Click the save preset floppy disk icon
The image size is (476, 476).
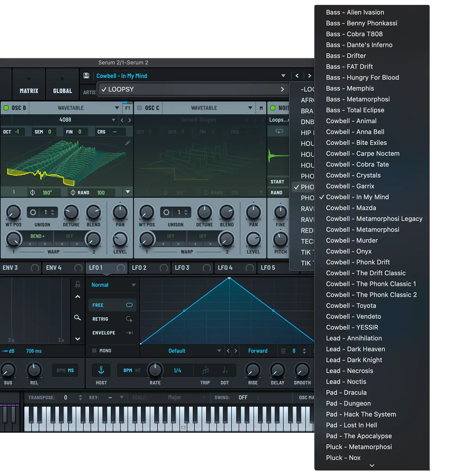(x=86, y=76)
